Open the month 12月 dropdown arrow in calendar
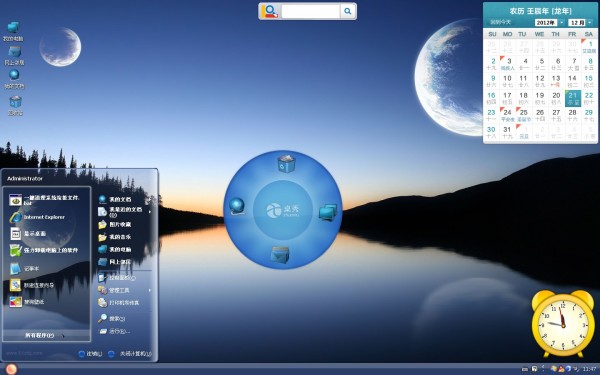 (590, 23)
